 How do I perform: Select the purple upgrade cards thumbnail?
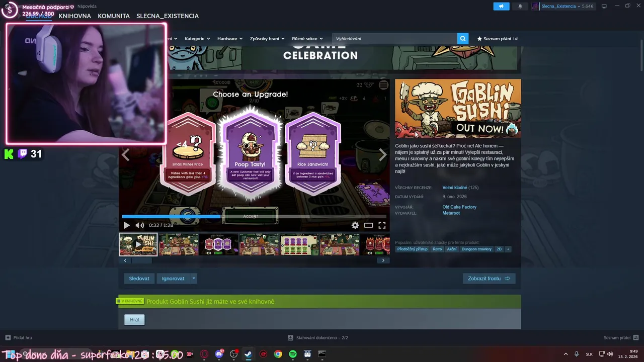point(219,244)
